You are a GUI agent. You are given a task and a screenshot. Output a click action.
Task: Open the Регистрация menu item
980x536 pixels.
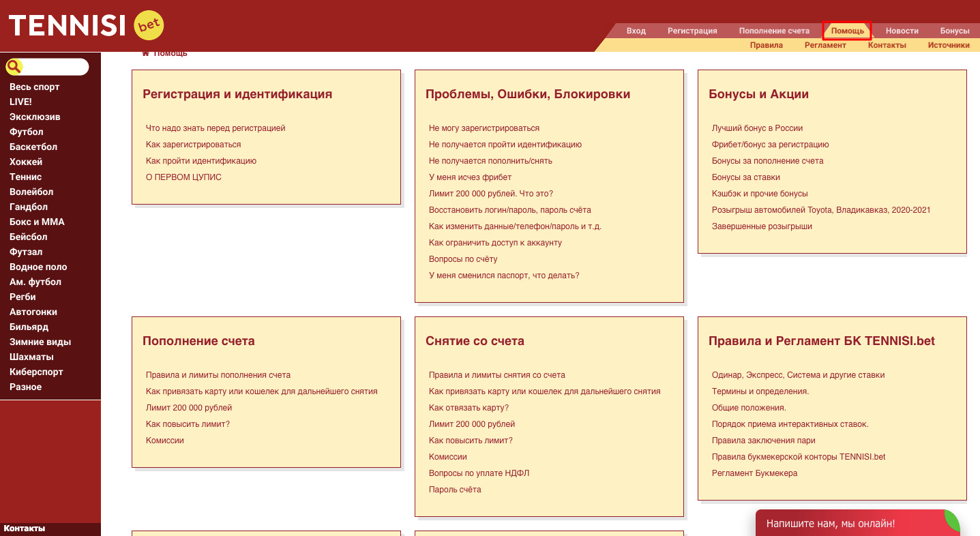[x=692, y=31]
